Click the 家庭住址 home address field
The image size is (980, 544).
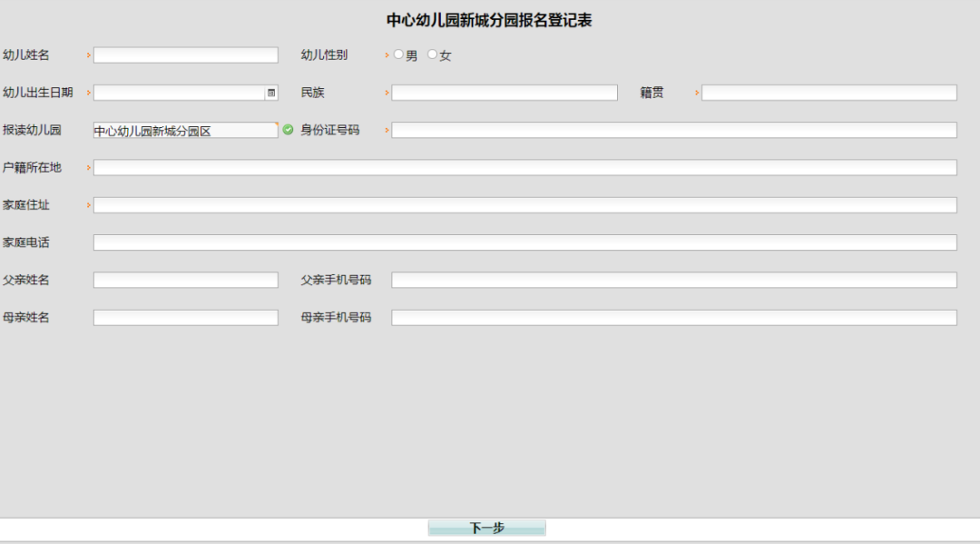point(526,204)
